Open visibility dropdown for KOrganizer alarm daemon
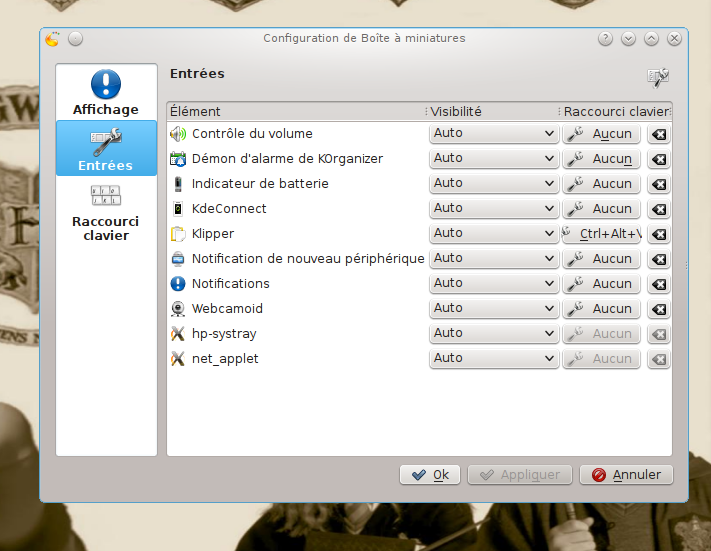711x551 pixels. (x=494, y=159)
